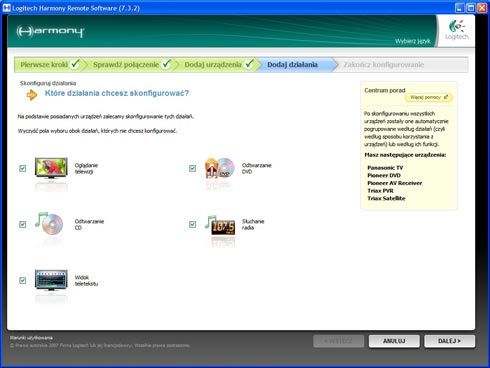
Task: Click the Logitech logo in the header
Action: (x=457, y=30)
